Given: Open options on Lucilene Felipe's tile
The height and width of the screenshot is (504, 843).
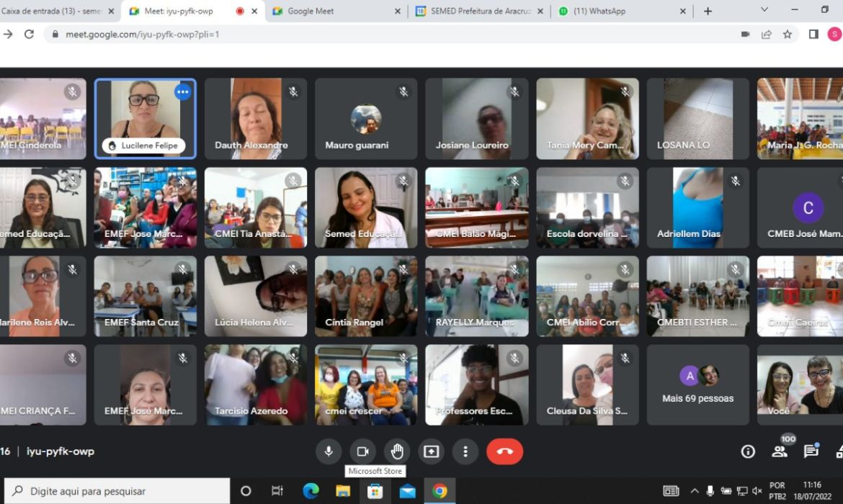Looking at the screenshot, I should tap(183, 92).
